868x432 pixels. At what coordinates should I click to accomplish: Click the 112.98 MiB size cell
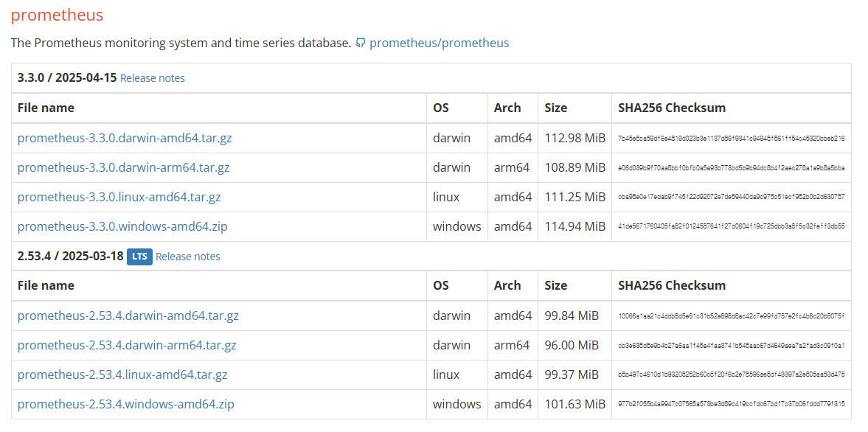[x=574, y=138]
